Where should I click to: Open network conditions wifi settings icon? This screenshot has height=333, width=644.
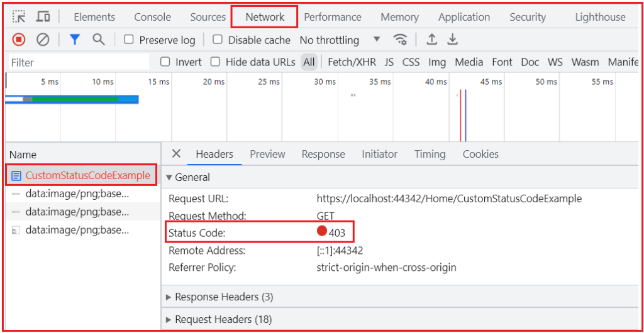point(400,40)
